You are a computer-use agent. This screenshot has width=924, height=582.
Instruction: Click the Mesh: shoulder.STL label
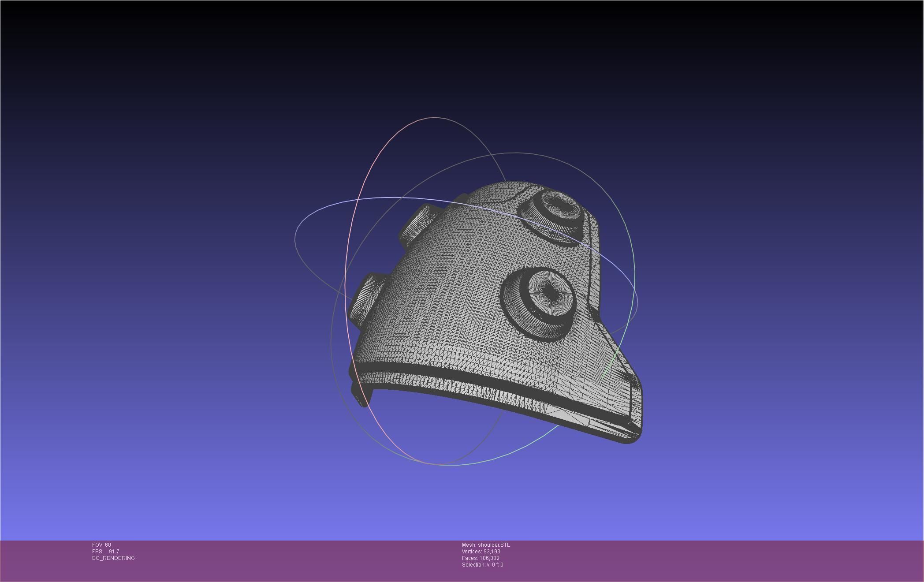[x=486, y=545]
